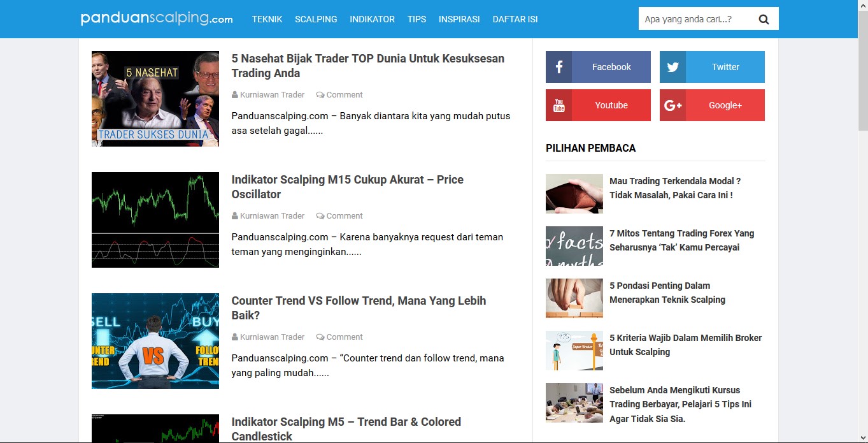Image resolution: width=868 pixels, height=443 pixels.
Task: Open article 'Indikator Scalping M5 – Trend Bar'
Action: (x=346, y=429)
